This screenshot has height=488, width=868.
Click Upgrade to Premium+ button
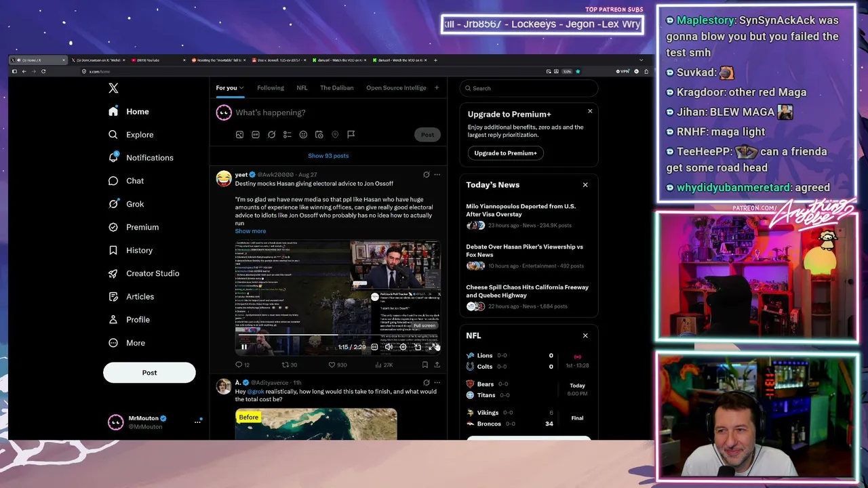click(505, 153)
